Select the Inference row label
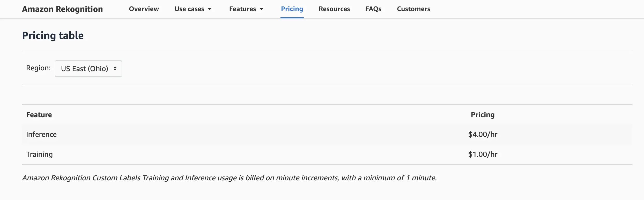644x200 pixels. [x=41, y=134]
